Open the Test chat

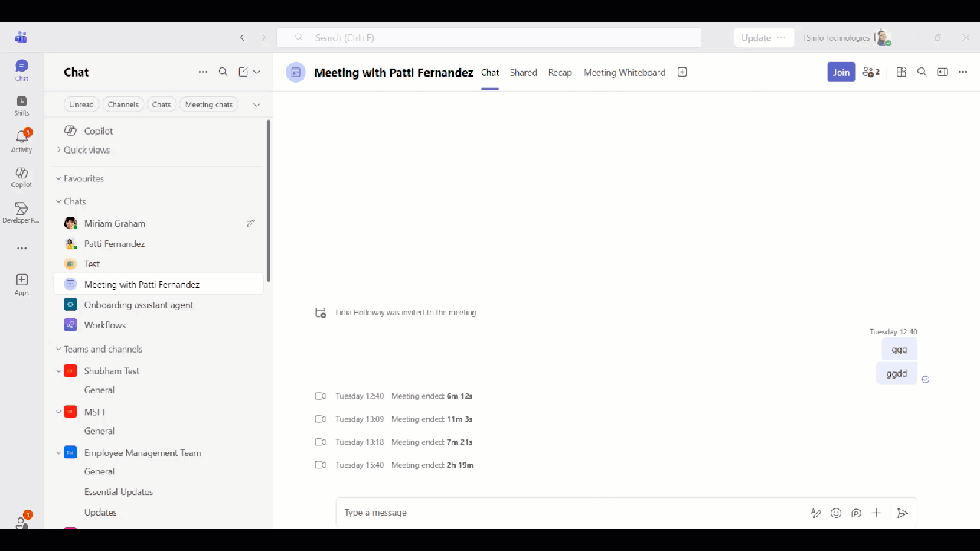coord(158,264)
